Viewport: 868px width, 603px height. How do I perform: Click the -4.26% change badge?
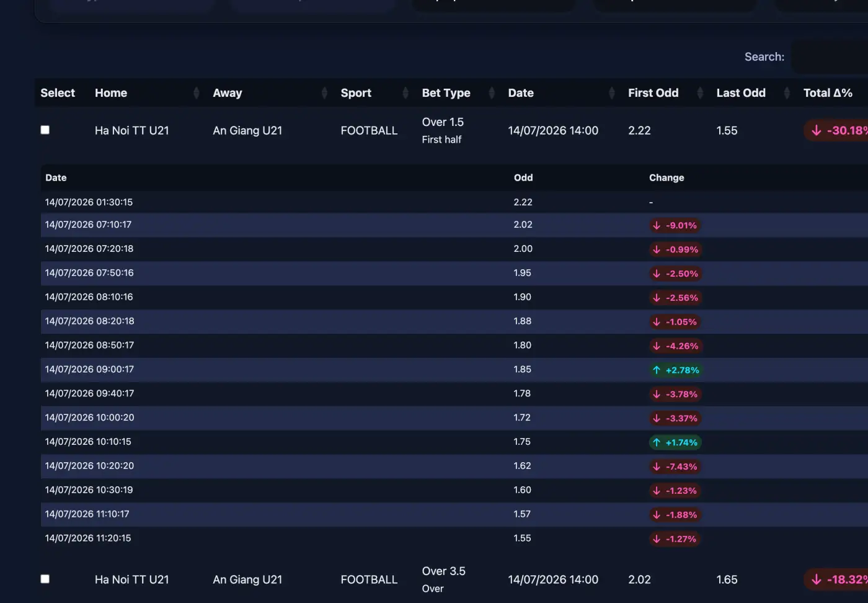coord(675,346)
